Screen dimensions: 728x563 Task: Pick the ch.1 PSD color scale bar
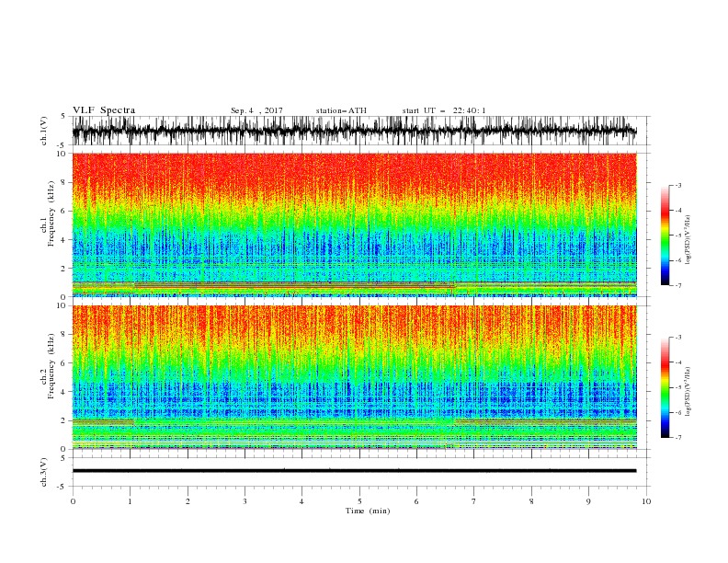pyautogui.click(x=665, y=236)
